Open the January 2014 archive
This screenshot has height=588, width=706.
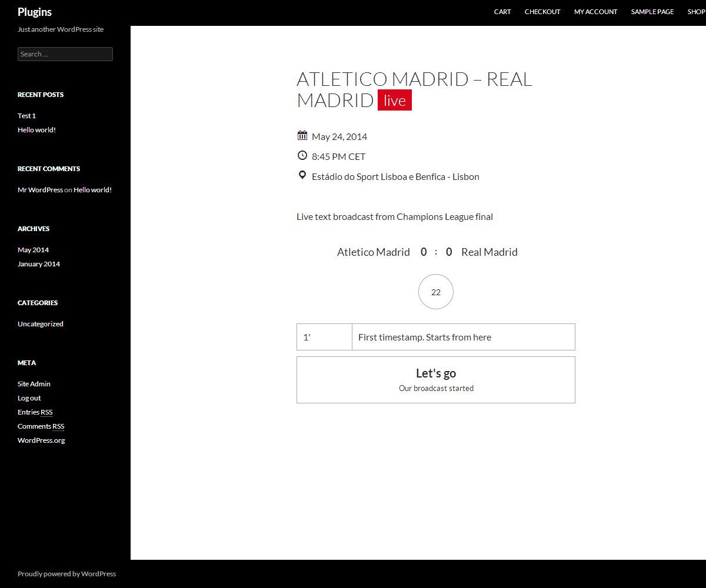(39, 264)
